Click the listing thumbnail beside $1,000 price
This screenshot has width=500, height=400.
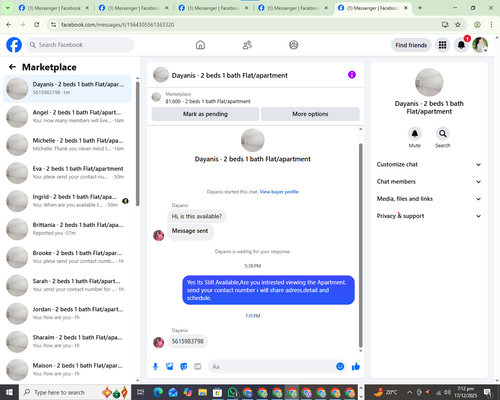click(x=156, y=97)
